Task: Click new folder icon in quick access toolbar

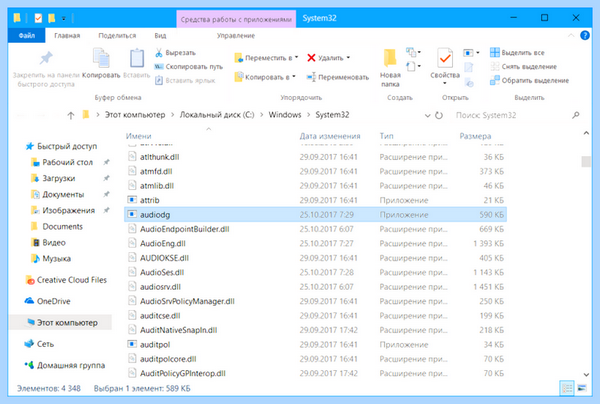Action: 52,18
